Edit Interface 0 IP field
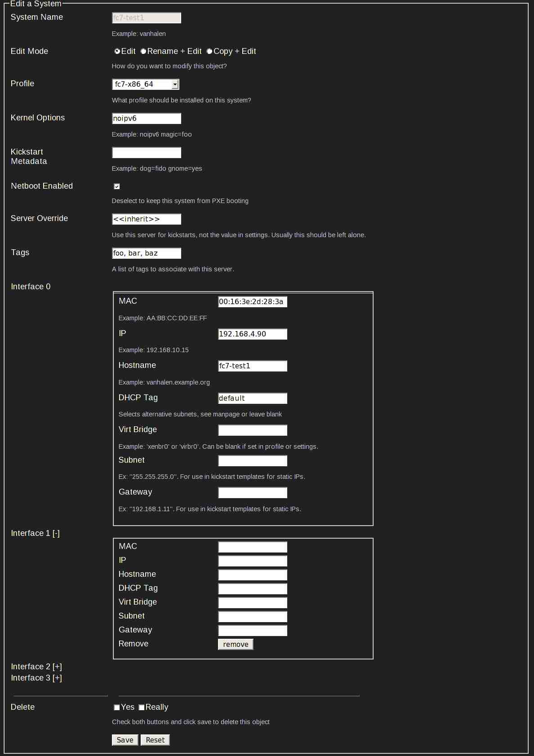 pos(253,334)
